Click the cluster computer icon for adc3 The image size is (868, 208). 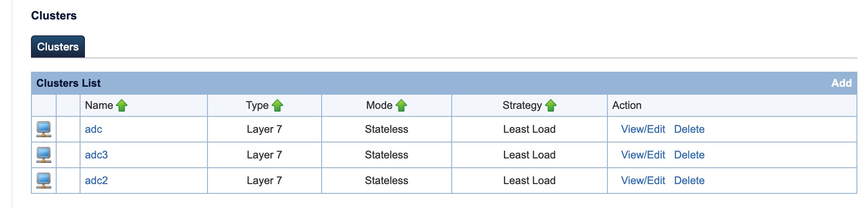point(43,155)
